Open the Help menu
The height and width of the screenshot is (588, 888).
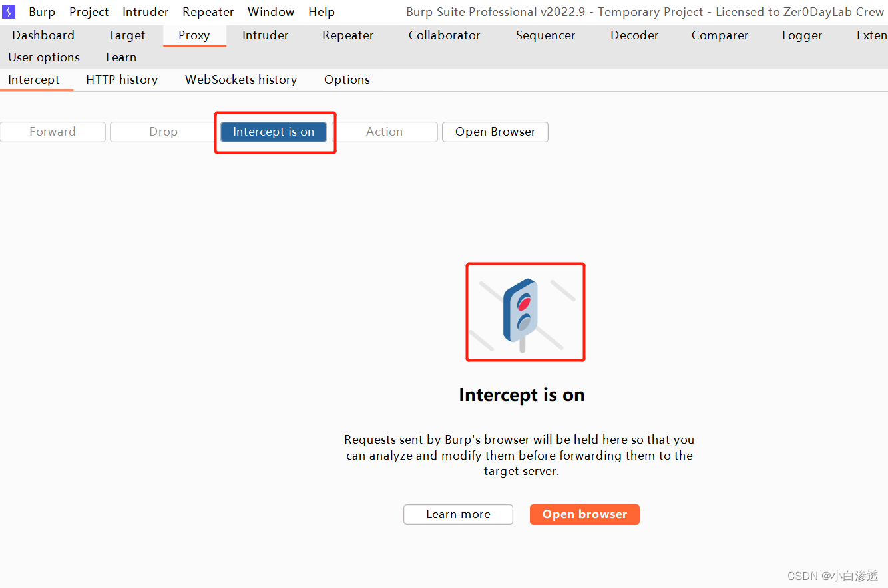(322, 12)
